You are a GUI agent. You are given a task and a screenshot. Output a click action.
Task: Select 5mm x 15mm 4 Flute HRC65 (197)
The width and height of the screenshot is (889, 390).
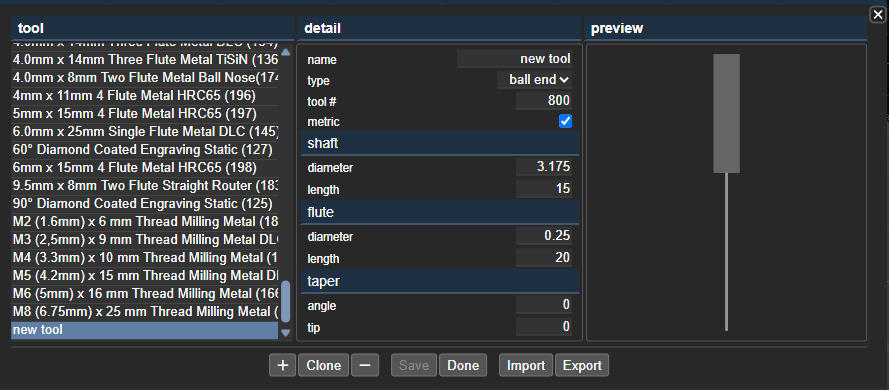pyautogui.click(x=145, y=114)
